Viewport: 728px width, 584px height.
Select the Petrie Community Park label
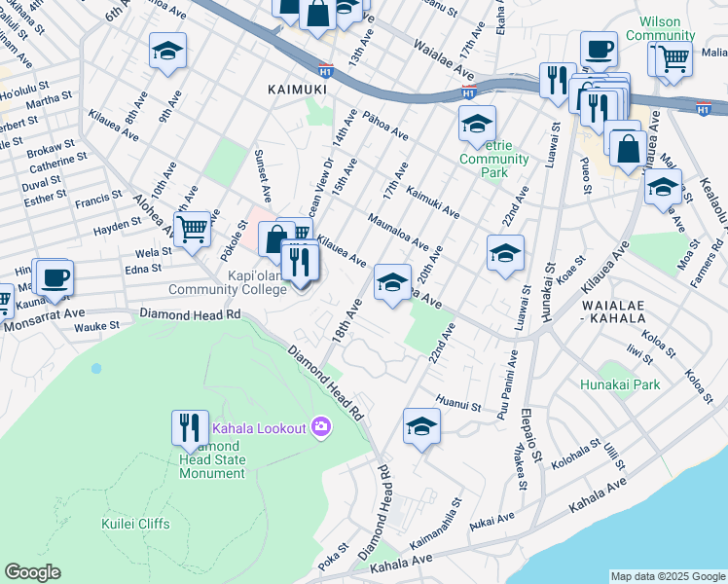point(494,159)
